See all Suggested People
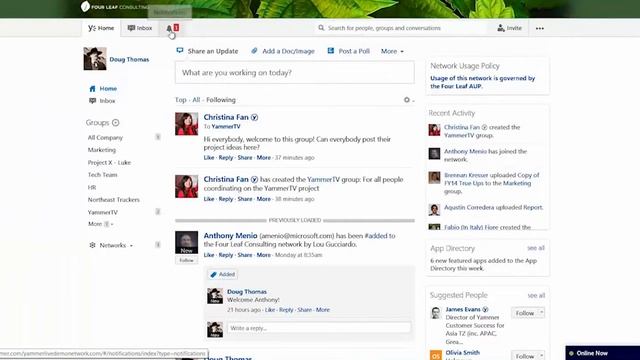Image resolution: width=640 pixels, height=360 pixels. pos(536,295)
